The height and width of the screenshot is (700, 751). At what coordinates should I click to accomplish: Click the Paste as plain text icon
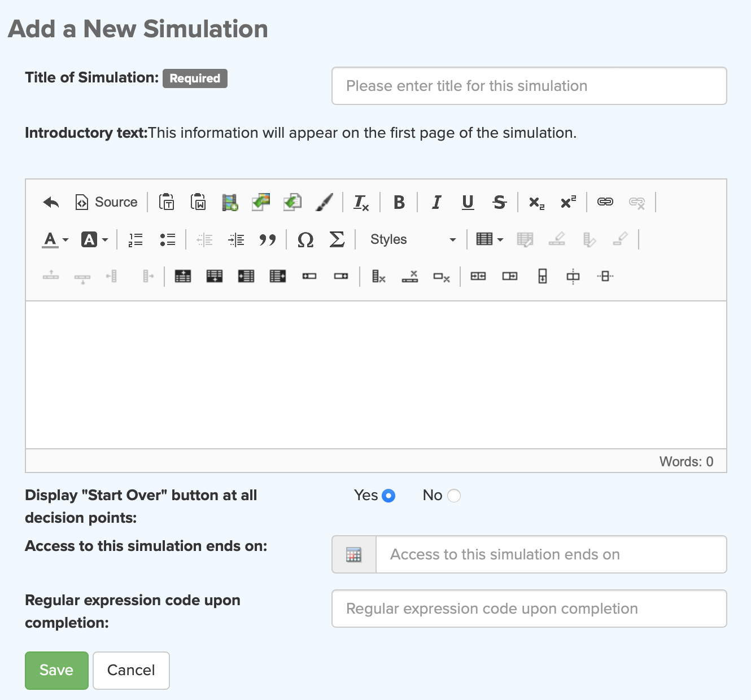click(167, 202)
